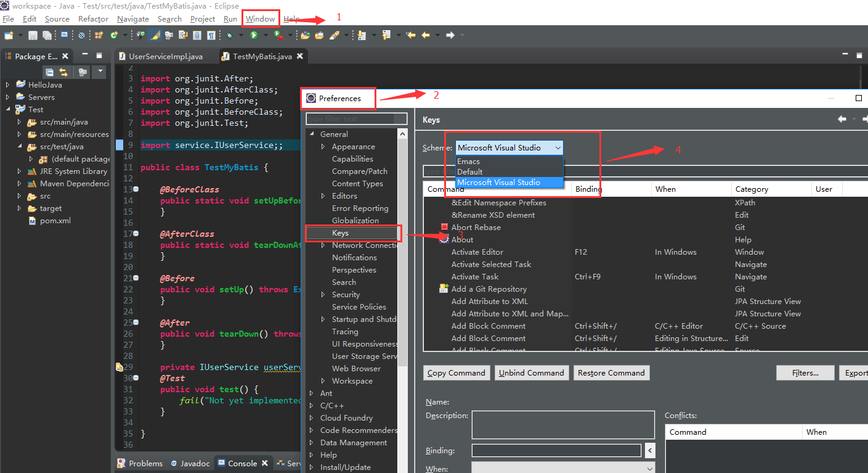Image resolution: width=868 pixels, height=473 pixels.
Task: Click the Restore Command button
Action: click(611, 372)
